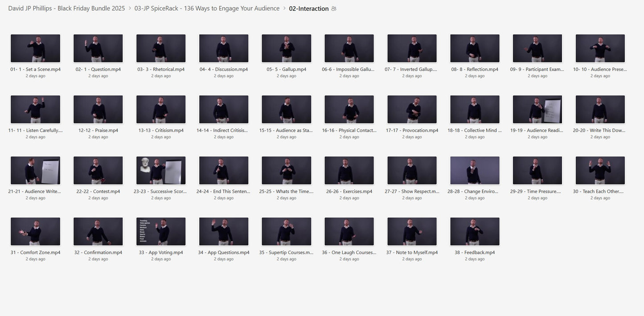
Task: Select the Successive Score thumbnail with statue
Action: coord(161,170)
